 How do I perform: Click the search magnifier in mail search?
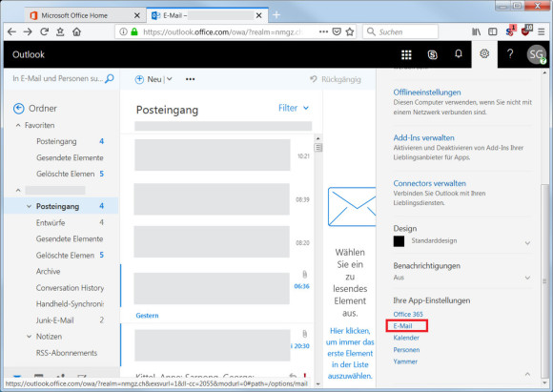[x=110, y=78]
